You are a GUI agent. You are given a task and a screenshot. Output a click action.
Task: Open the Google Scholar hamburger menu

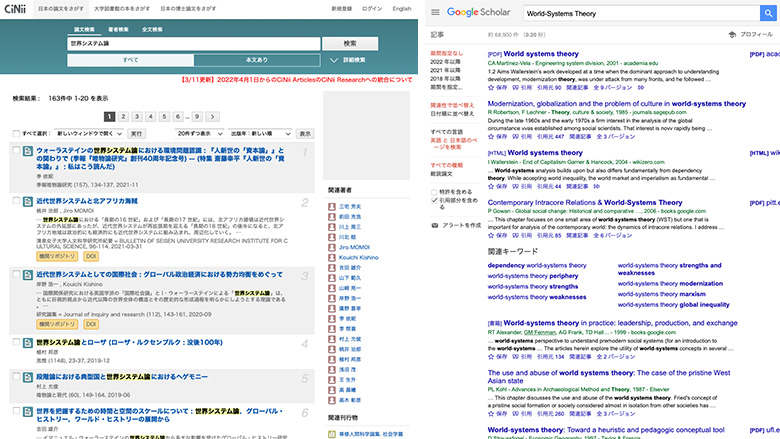[x=435, y=12]
